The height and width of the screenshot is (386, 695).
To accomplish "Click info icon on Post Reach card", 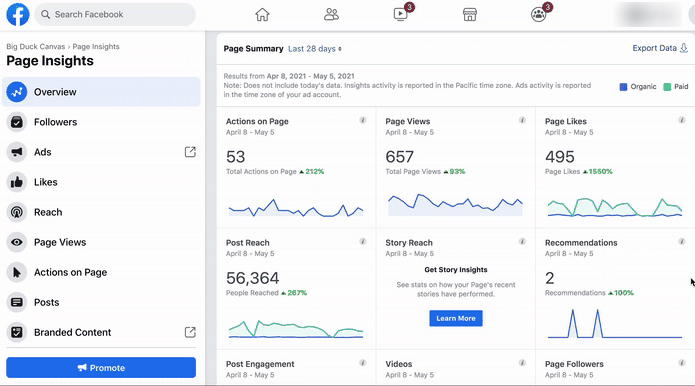I will click(363, 242).
